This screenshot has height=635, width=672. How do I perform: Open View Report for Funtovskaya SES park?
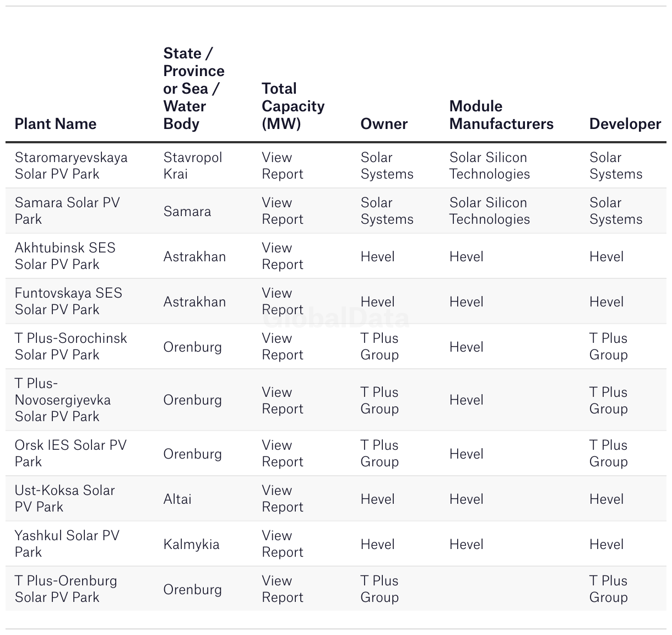(283, 301)
